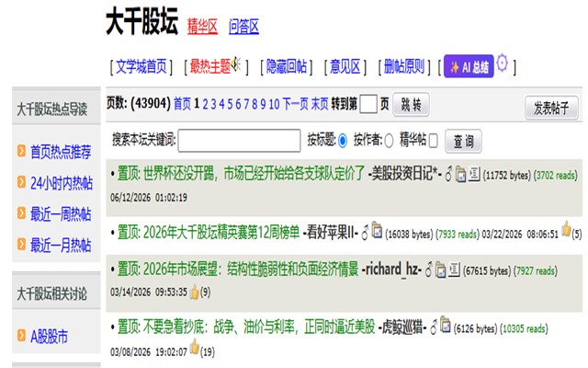Open 删帖原则 link
Screen dimensions: 588x368
click(x=404, y=67)
